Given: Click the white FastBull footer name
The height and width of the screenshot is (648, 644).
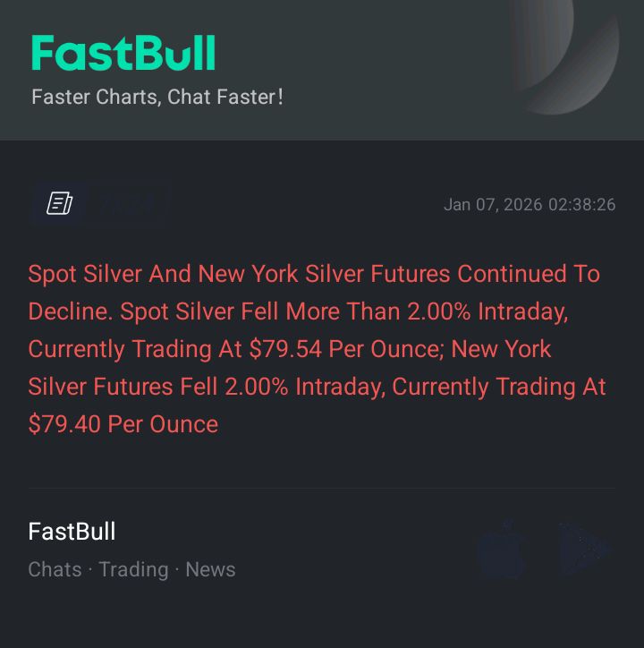Looking at the screenshot, I should point(72,531).
